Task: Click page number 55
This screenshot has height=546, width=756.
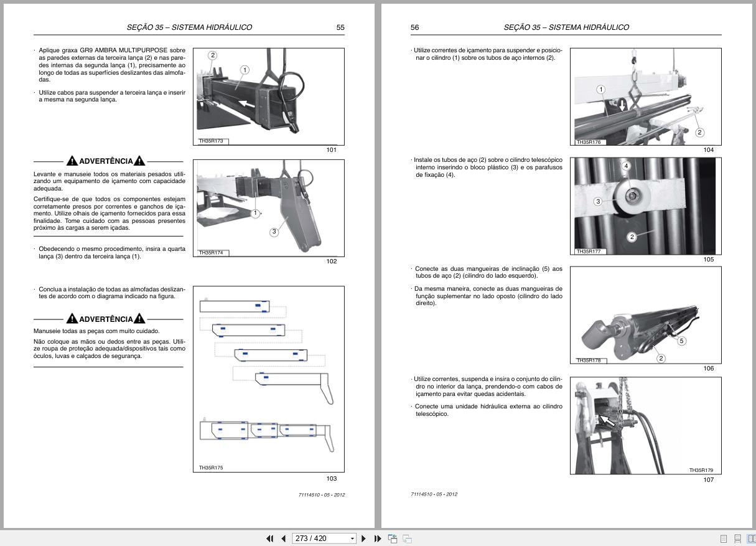Action: (x=340, y=27)
